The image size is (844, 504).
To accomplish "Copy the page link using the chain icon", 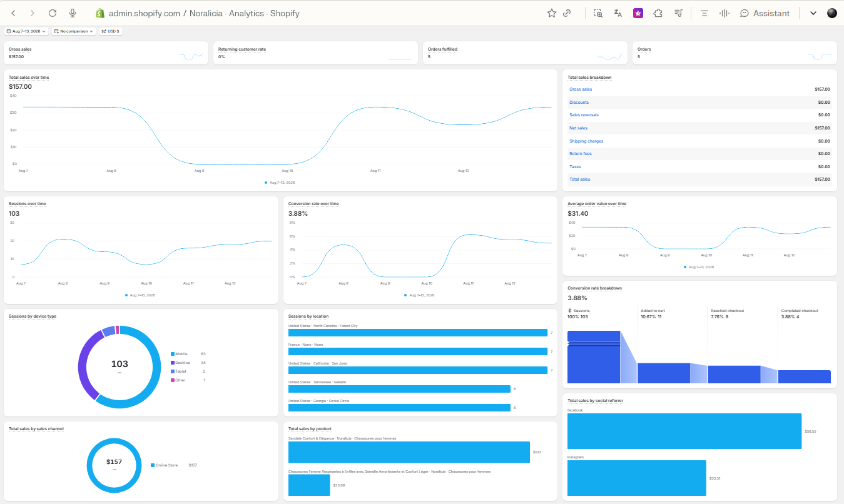I will click(x=567, y=13).
